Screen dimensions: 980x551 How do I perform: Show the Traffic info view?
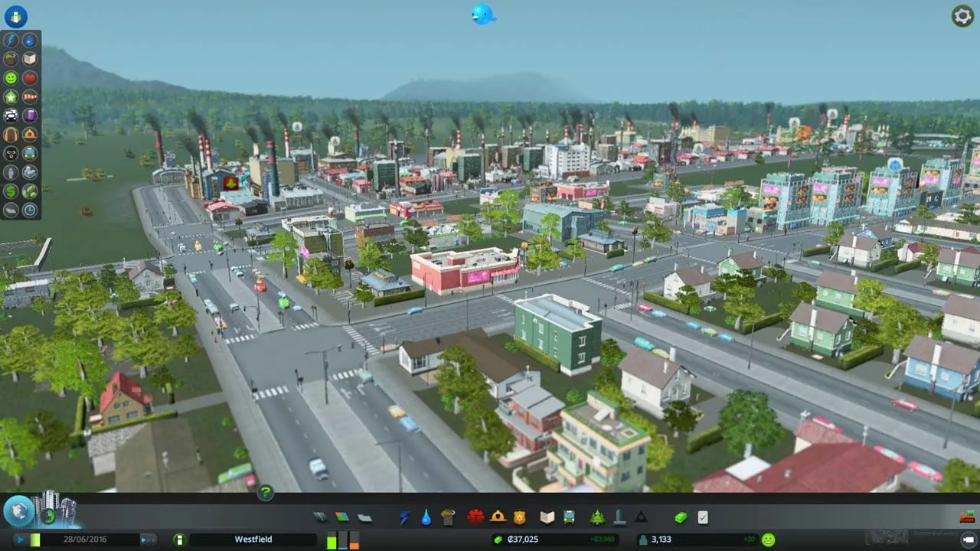tap(11, 116)
